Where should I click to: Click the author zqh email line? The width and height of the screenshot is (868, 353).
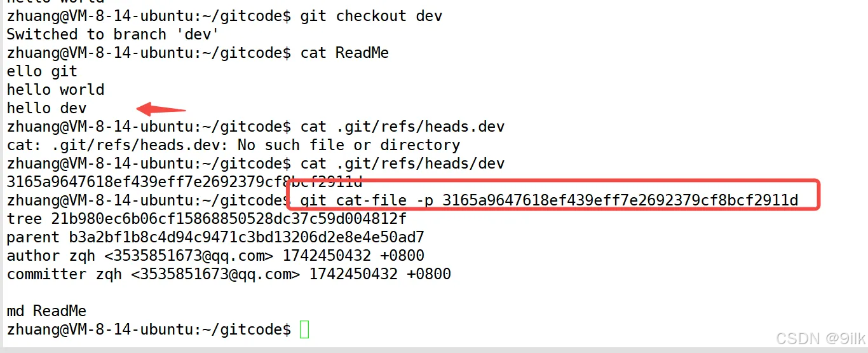(215, 256)
